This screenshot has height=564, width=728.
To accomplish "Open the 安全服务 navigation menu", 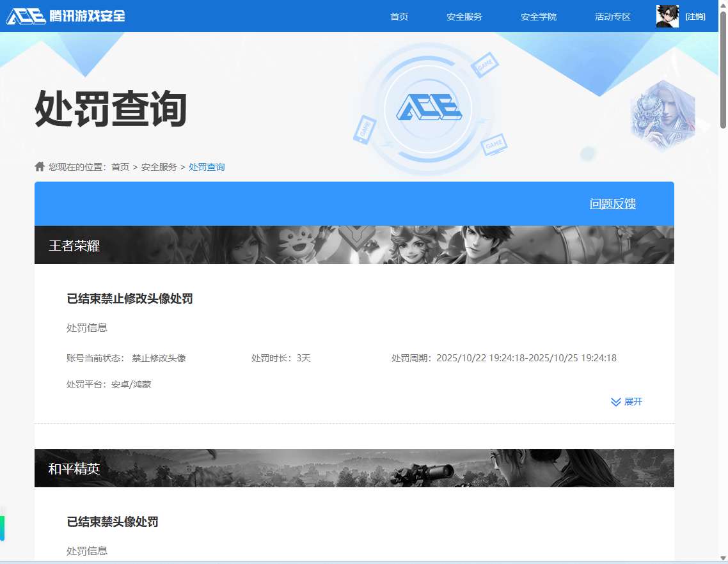I will tap(464, 17).
